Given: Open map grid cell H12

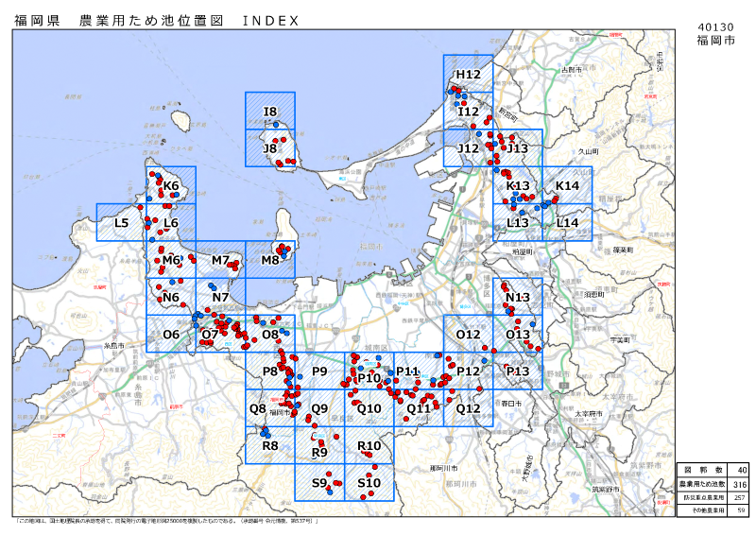Looking at the screenshot, I should [x=469, y=74].
